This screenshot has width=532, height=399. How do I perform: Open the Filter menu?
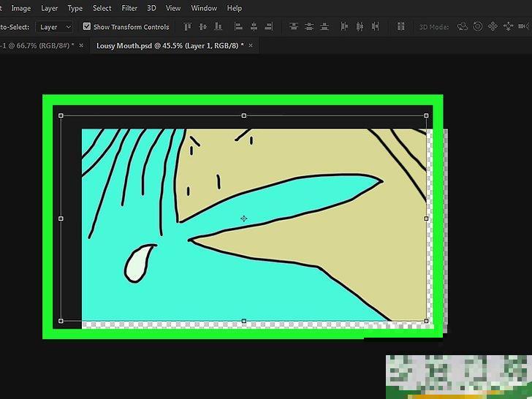(129, 8)
